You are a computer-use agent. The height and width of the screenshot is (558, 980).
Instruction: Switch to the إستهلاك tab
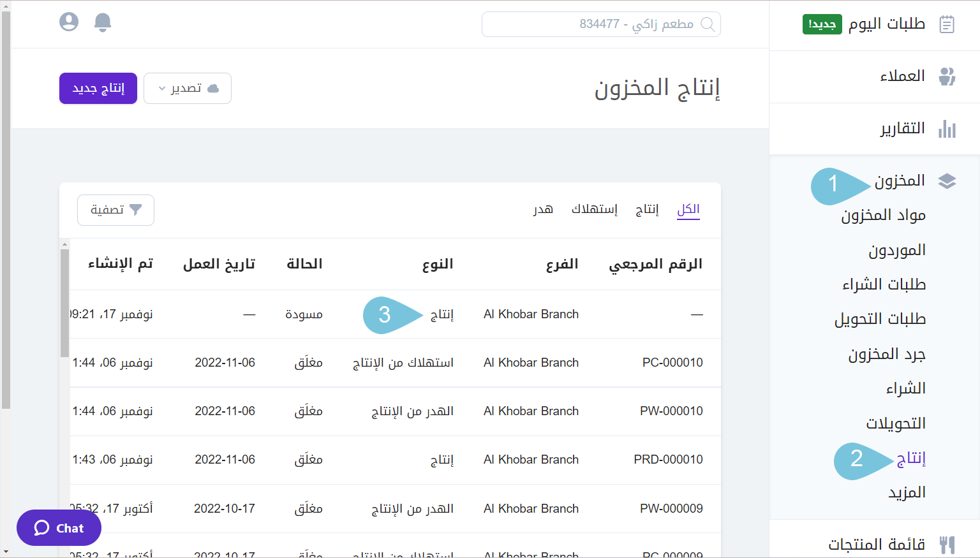595,209
